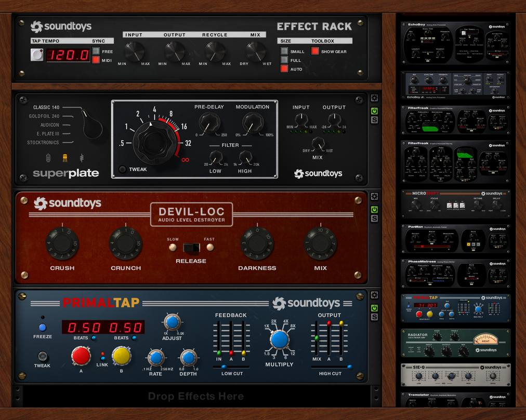Click the High Cut slider
The height and width of the screenshot is (420, 526).
331,367
